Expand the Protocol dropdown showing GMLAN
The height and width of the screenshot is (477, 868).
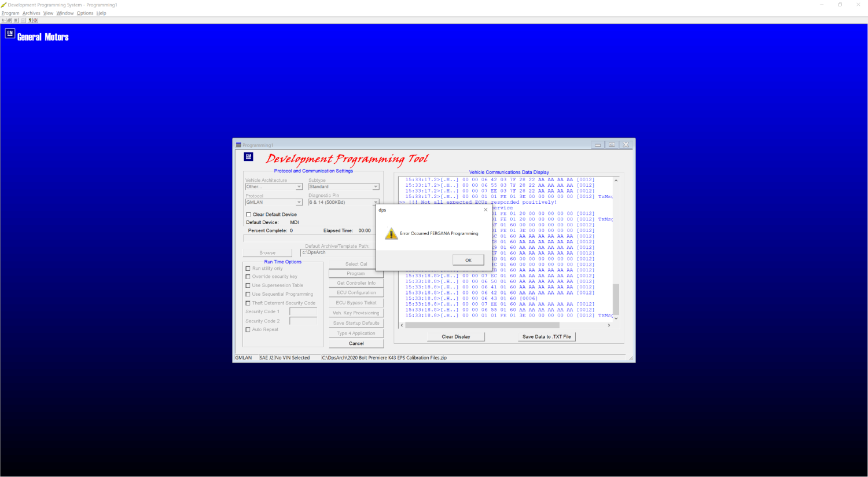point(299,203)
